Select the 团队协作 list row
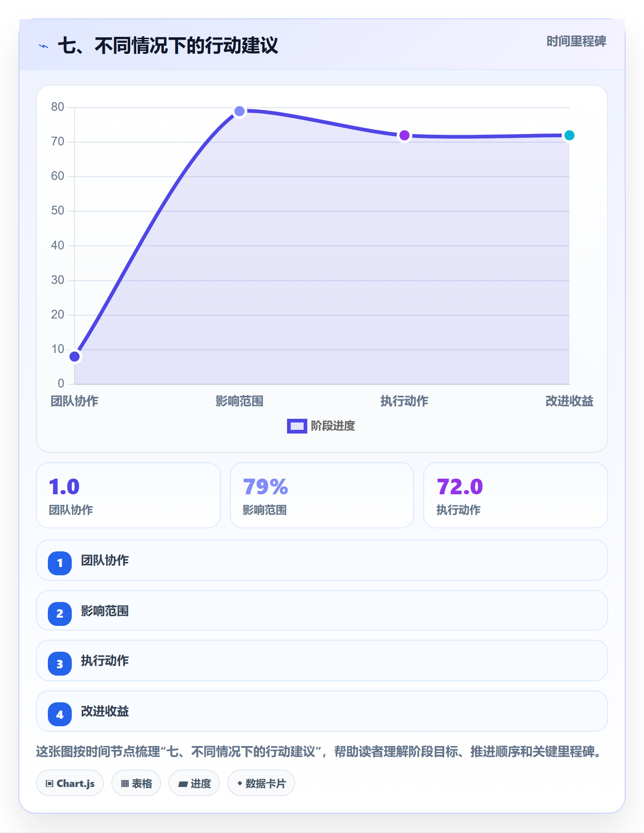 322,560
